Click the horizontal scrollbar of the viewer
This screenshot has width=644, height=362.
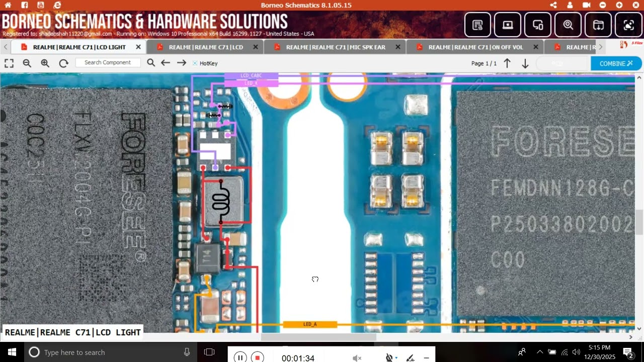point(317,337)
